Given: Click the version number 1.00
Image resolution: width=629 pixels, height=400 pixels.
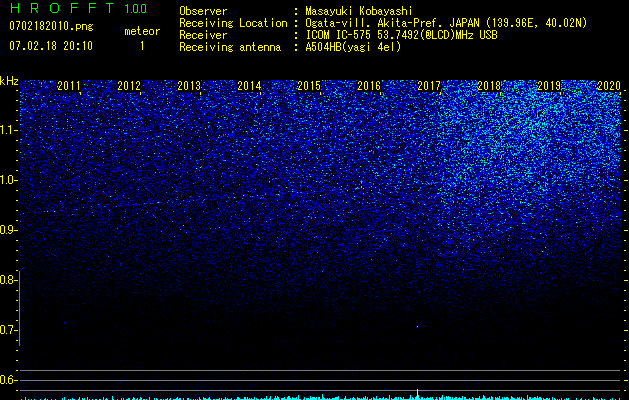Looking at the screenshot, I should (136, 9).
